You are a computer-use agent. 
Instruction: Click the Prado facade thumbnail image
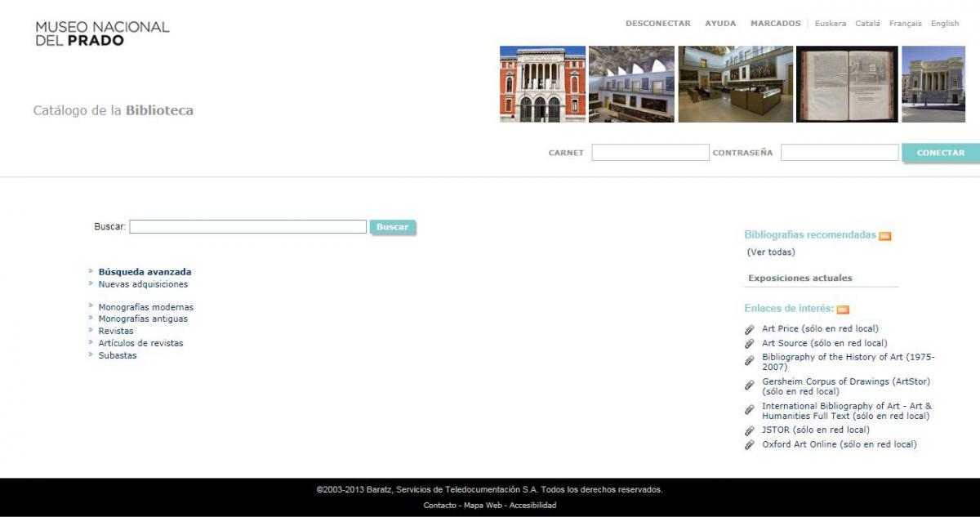click(542, 83)
